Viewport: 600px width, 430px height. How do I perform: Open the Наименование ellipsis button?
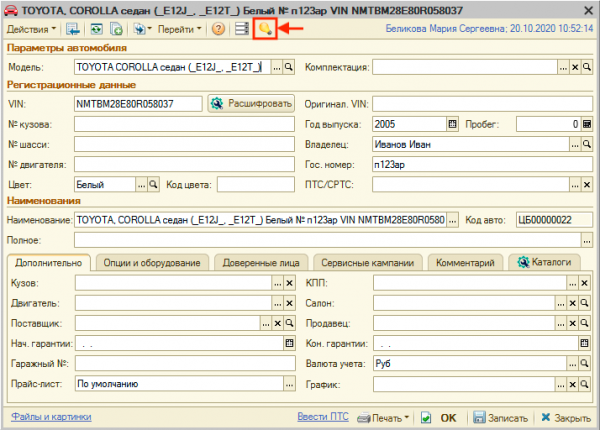coord(452,220)
